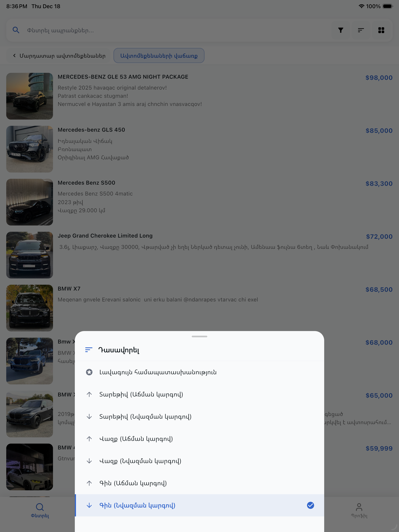Select Գին (Նվազման կարգով) checked option

coord(199,505)
